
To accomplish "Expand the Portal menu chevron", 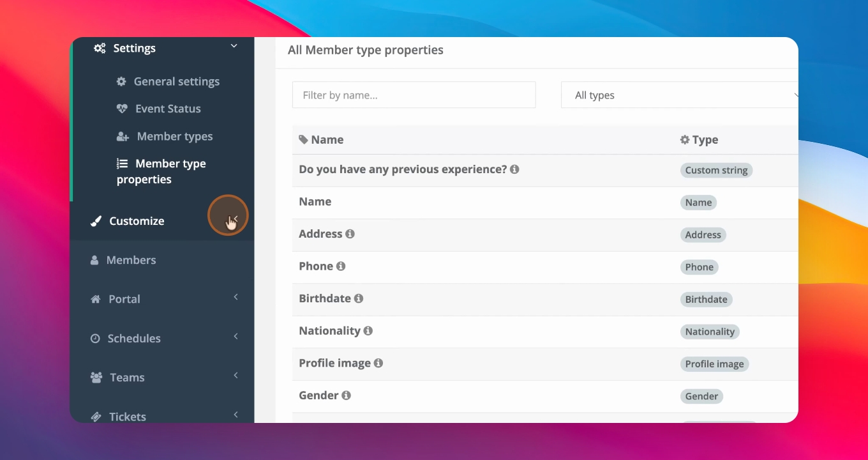I will pyautogui.click(x=236, y=297).
